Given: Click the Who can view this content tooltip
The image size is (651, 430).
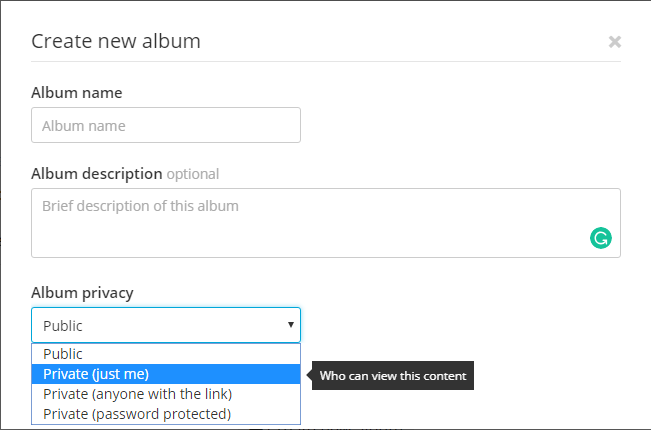Looking at the screenshot, I should 393,376.
